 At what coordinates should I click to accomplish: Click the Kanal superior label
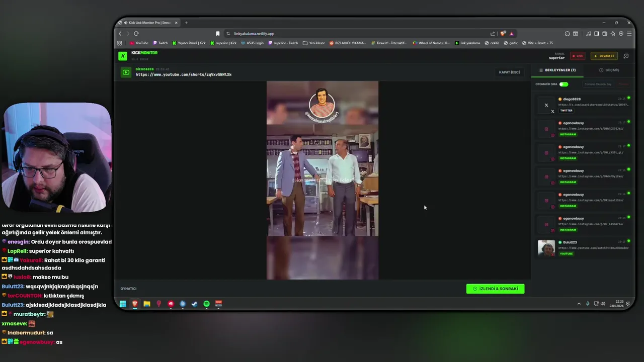556,56
